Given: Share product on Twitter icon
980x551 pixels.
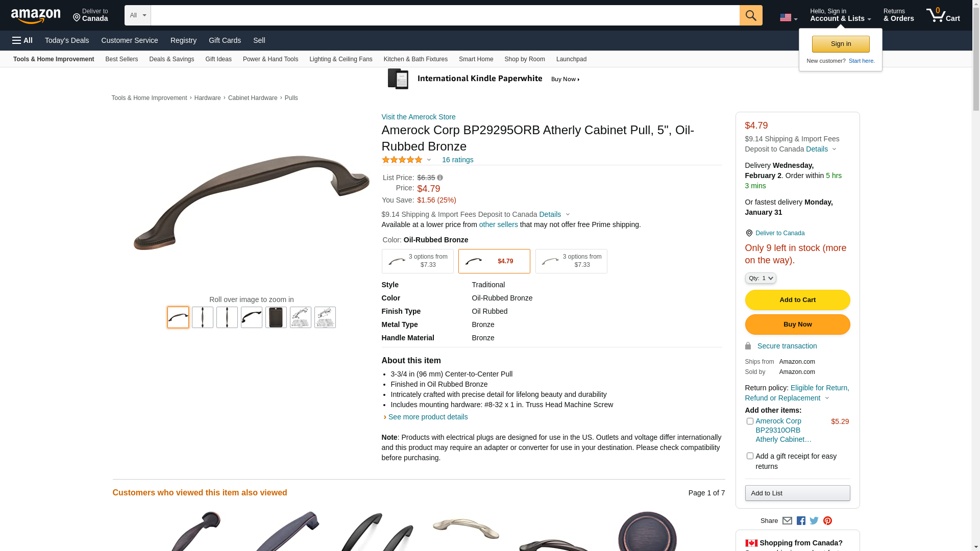Looking at the screenshot, I should coord(814,521).
